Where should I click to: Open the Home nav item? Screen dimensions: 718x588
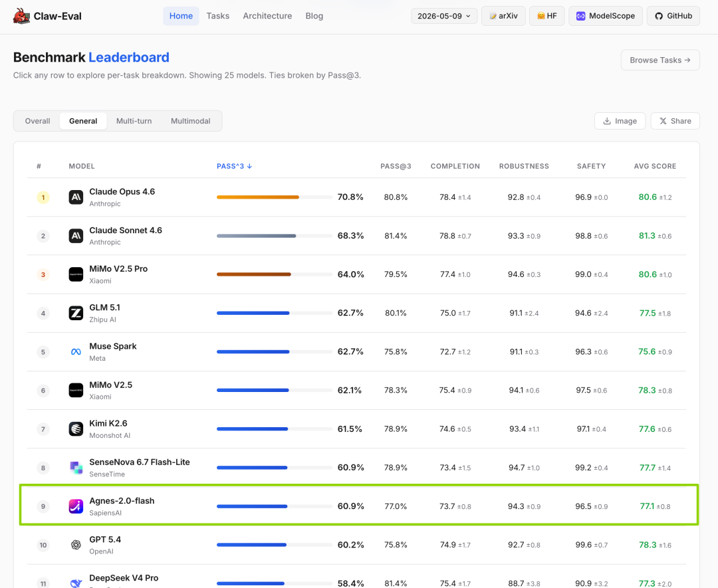[x=181, y=16]
